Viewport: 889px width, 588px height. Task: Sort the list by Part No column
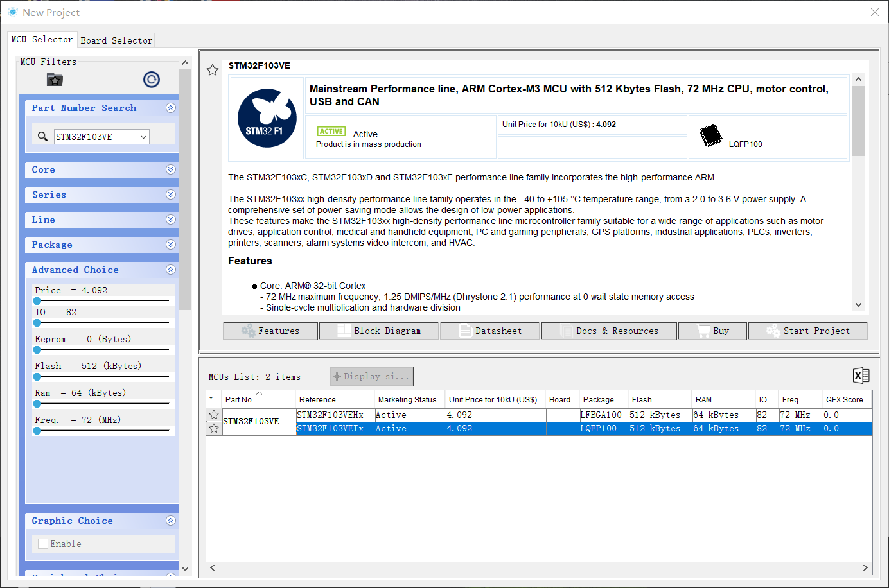(258, 399)
